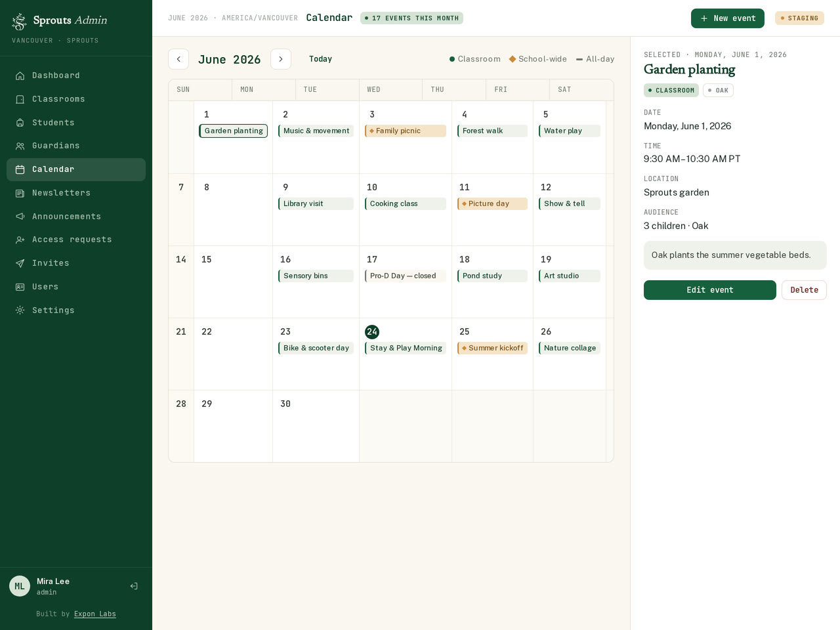Click the day number 30

pyautogui.click(x=285, y=404)
